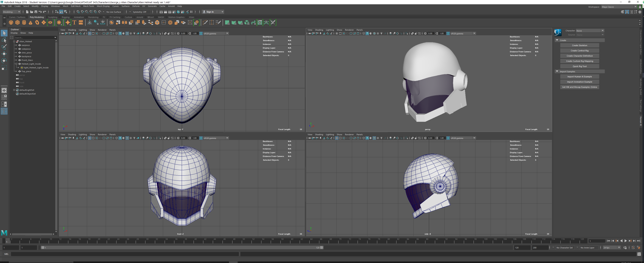Open the Character: None dropdown
Screen dimensions: 644x263
(589, 30)
